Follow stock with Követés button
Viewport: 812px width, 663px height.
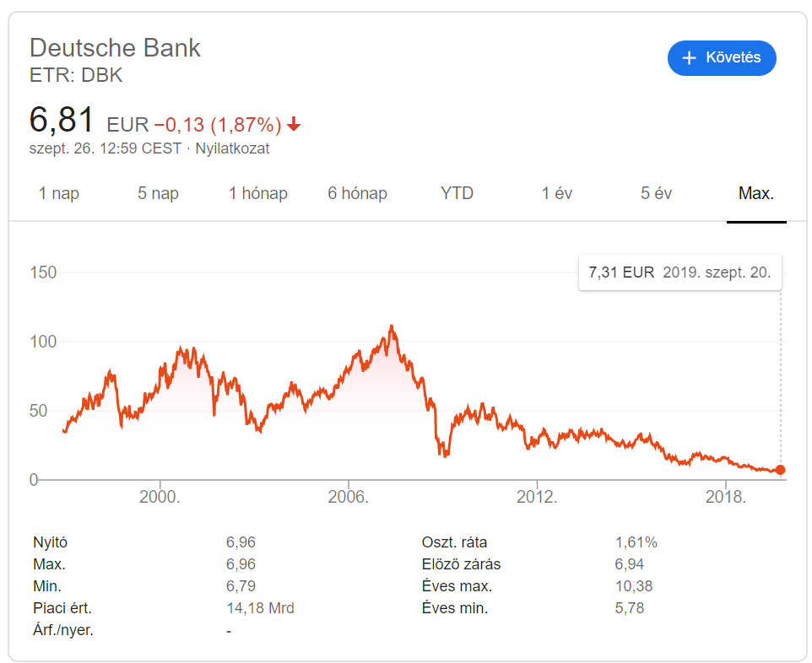tap(722, 58)
